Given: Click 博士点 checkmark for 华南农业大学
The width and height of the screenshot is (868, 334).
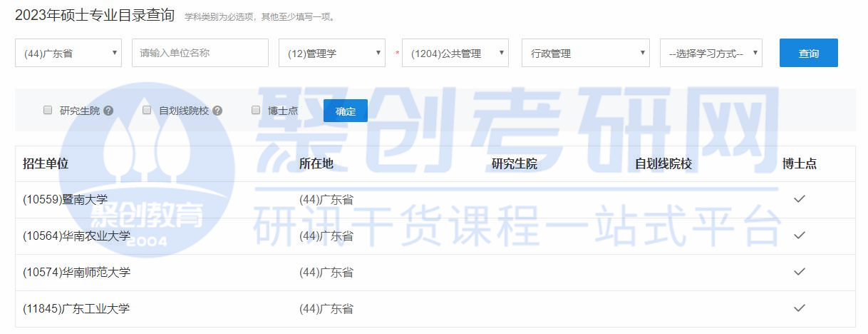Looking at the screenshot, I should pos(799,236).
